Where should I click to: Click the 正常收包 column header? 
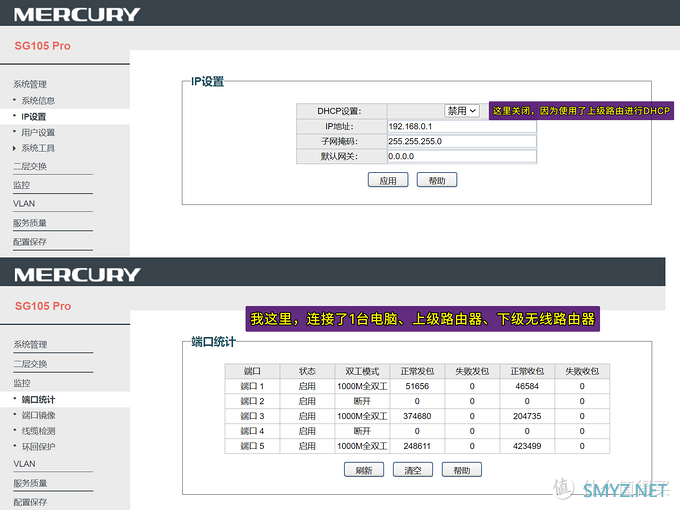pyautogui.click(x=527, y=371)
